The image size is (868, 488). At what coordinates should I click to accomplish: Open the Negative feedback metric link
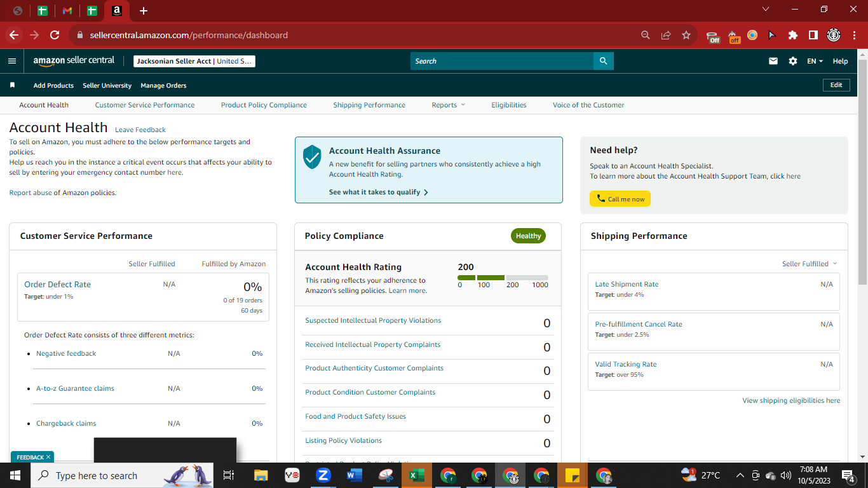(66, 353)
